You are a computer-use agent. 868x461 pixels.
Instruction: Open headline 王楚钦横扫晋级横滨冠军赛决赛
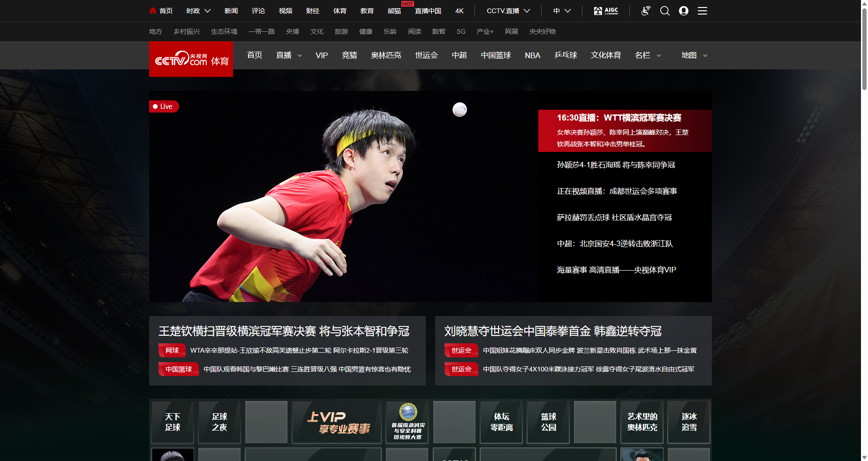pos(284,331)
